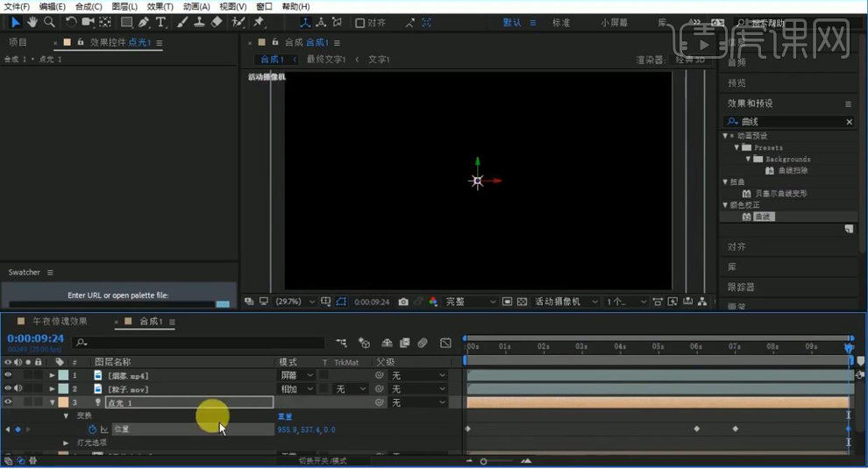
Task: Select the Pen tool
Action: (x=144, y=22)
